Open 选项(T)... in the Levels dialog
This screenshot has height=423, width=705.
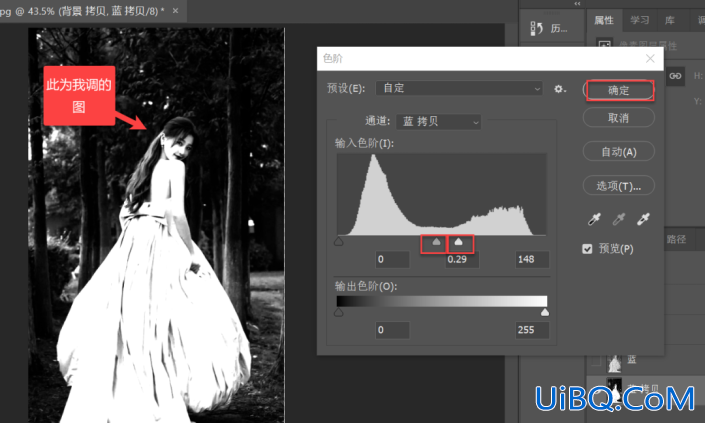tap(619, 185)
